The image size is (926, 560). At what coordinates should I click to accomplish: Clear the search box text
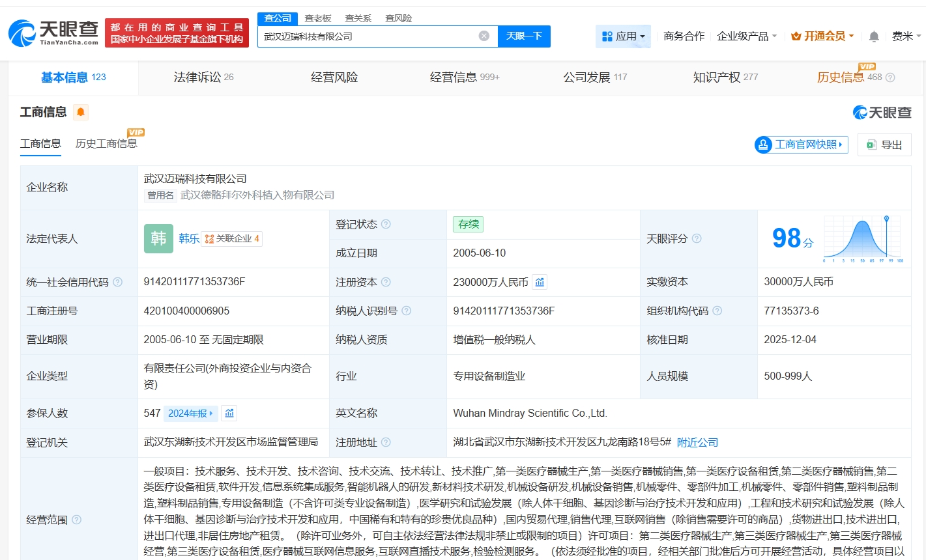tap(484, 36)
